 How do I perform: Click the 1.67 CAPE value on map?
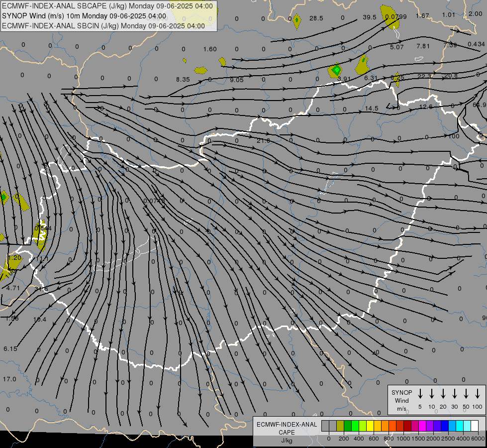pyautogui.click(x=422, y=15)
